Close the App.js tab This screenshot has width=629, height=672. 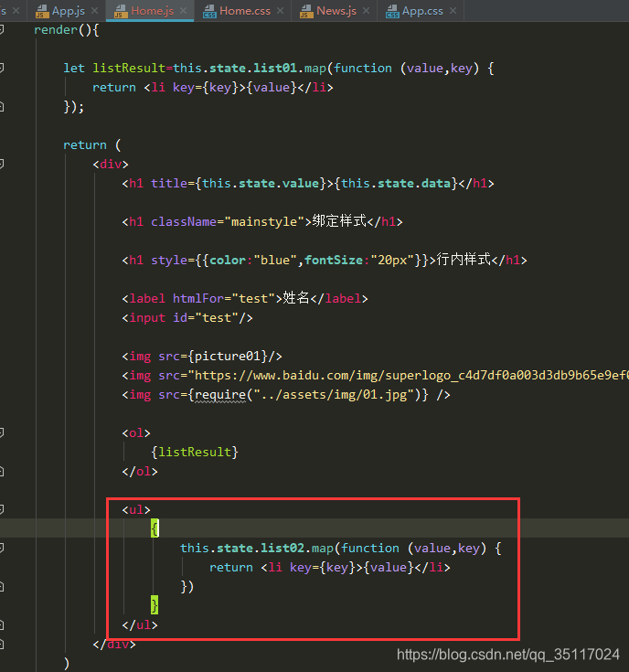tap(95, 11)
